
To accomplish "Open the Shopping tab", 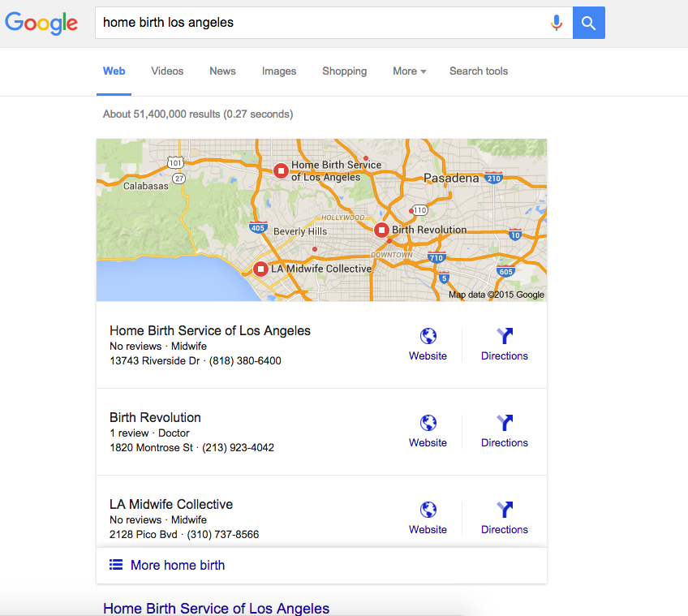I will point(345,71).
